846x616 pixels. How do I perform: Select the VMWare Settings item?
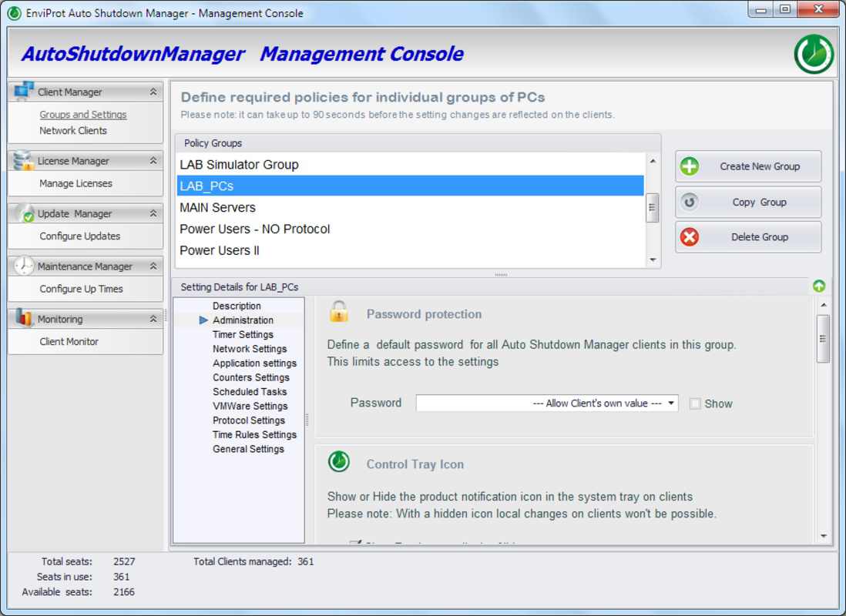pyautogui.click(x=250, y=406)
